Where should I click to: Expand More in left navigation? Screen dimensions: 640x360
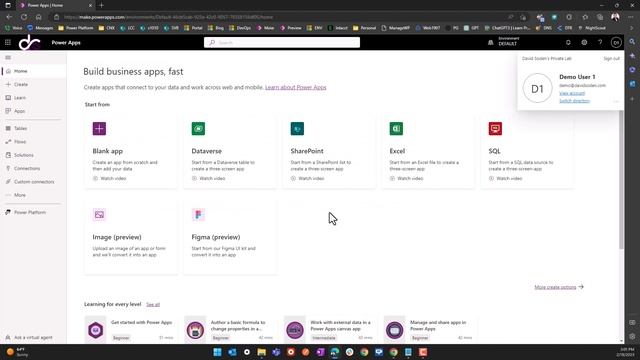[33, 195]
